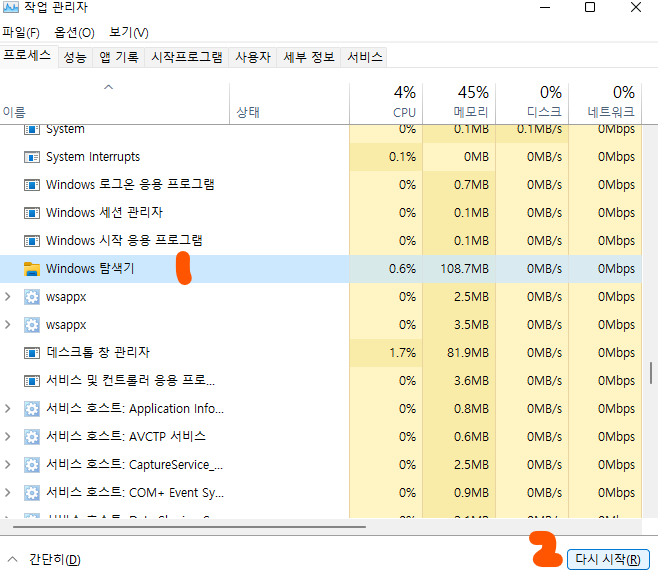
Task: Click the second wsappx gear icon (3.5MB)
Action: [x=32, y=325]
